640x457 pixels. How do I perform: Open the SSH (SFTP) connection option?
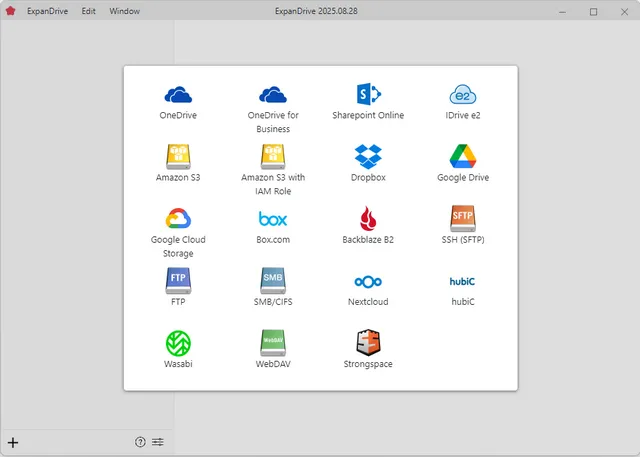coord(463,219)
